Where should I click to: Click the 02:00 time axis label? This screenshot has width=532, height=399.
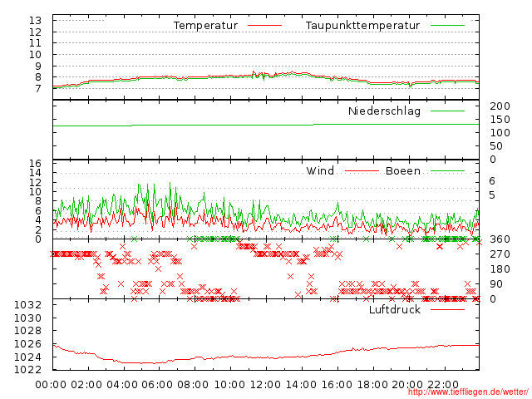tap(86, 385)
